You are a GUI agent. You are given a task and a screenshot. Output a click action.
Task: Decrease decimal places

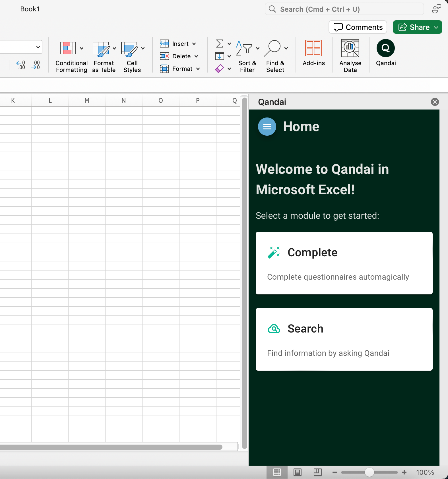click(36, 65)
